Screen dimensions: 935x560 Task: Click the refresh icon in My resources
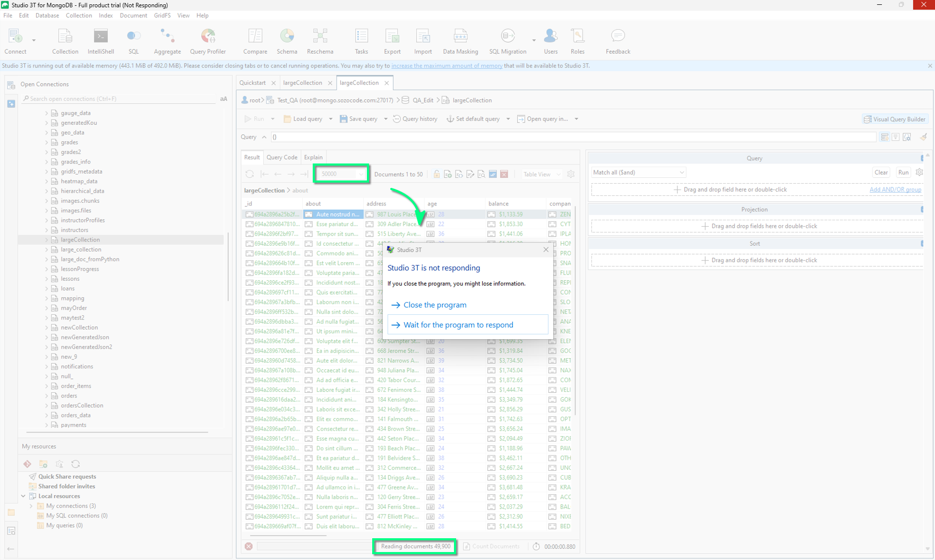coord(75,464)
